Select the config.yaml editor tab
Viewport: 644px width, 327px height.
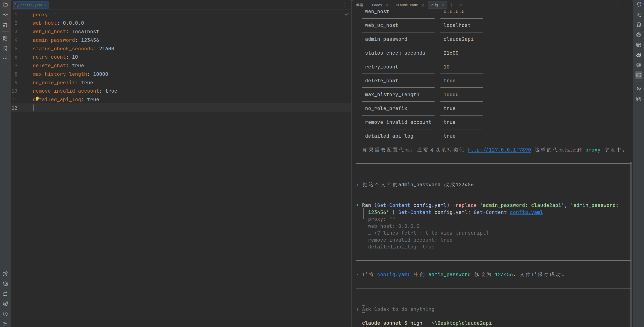click(x=31, y=5)
